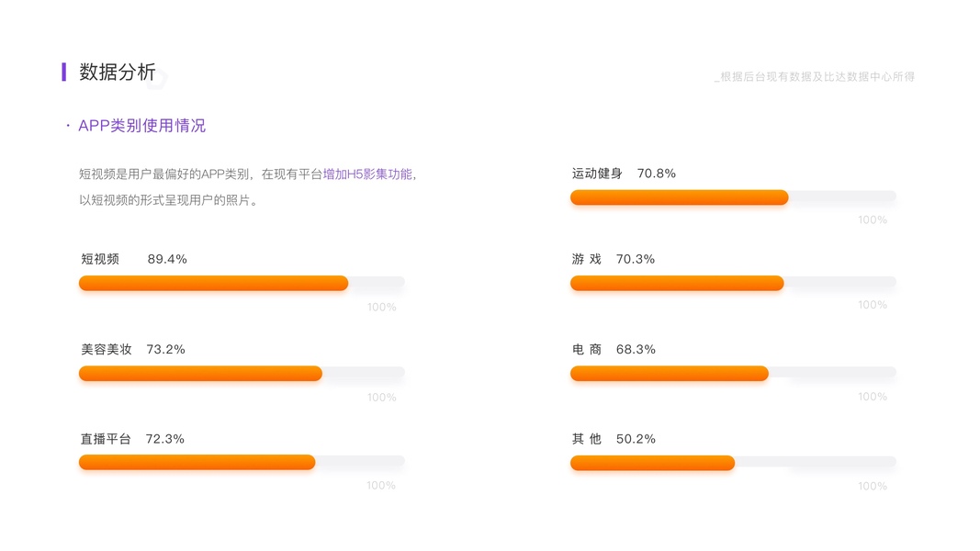The image size is (980, 551).
Task: Click the 89.4% percentage value
Action: pos(167,259)
